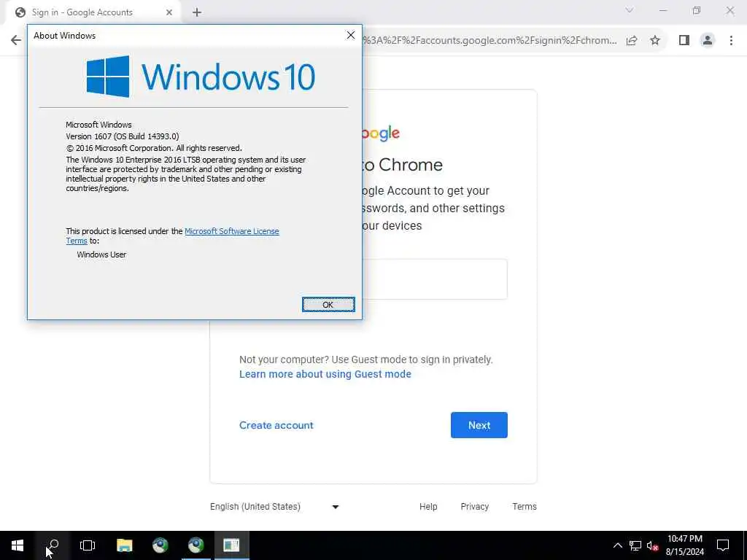Select the About Windows taskbar button

click(x=231, y=545)
